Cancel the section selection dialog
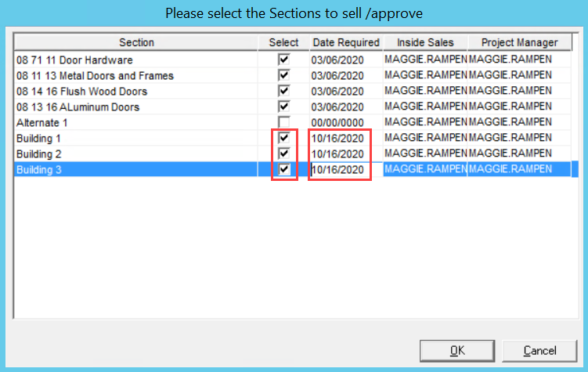This screenshot has height=372, width=588. (x=539, y=351)
